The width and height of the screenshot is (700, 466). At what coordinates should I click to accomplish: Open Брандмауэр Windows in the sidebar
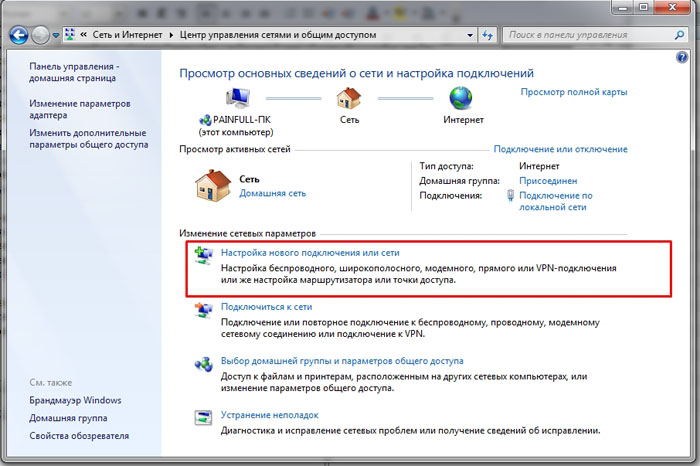point(75,400)
